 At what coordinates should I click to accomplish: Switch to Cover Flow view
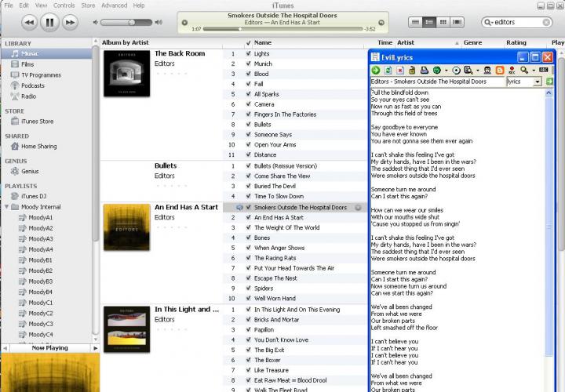[x=457, y=22]
